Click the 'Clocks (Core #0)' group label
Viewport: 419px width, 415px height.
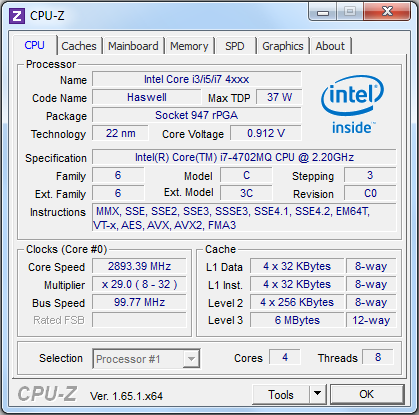[x=66, y=249]
